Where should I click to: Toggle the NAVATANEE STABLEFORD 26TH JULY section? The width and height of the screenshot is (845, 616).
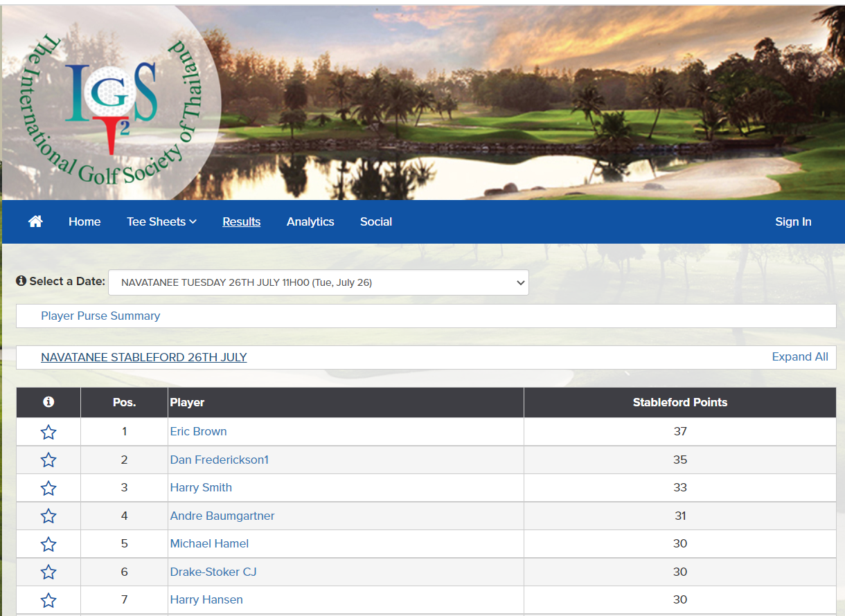point(144,357)
